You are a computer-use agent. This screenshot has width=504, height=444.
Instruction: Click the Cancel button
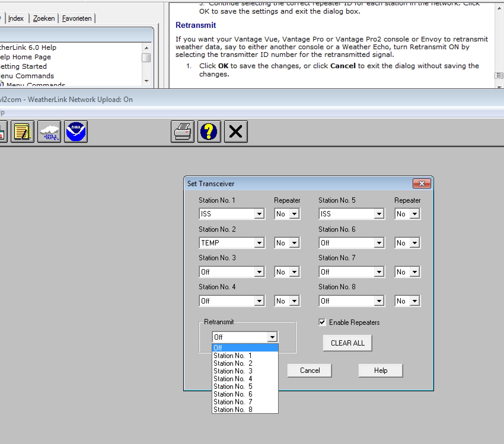310,370
